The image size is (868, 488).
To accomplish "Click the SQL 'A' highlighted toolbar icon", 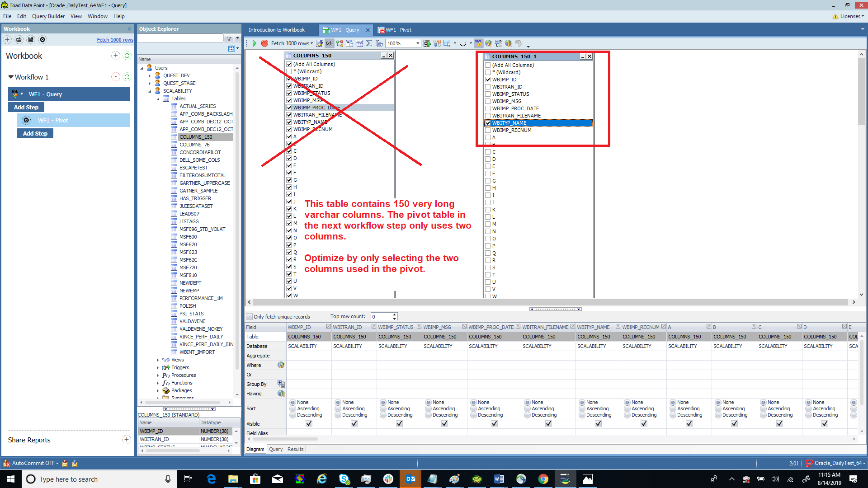I will pyautogui.click(x=478, y=43).
